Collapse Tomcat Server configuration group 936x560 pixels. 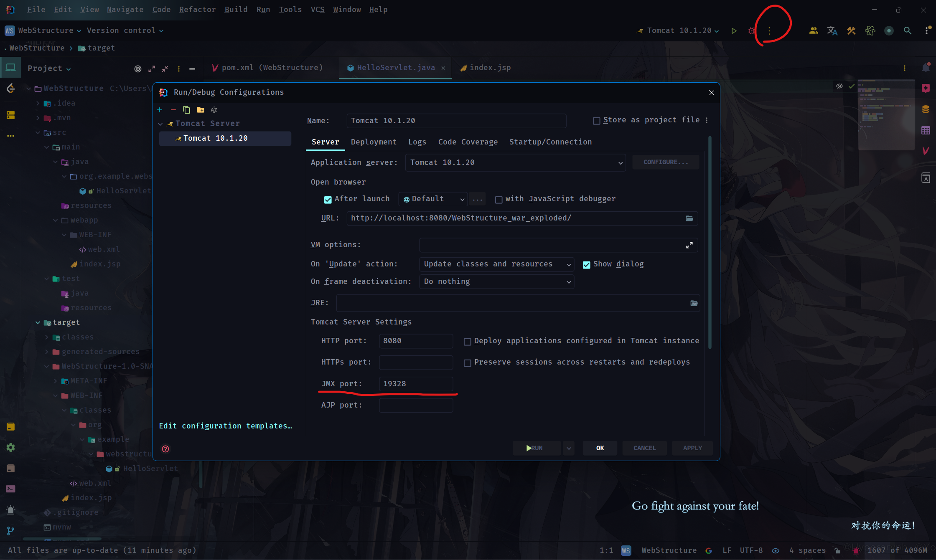[160, 124]
